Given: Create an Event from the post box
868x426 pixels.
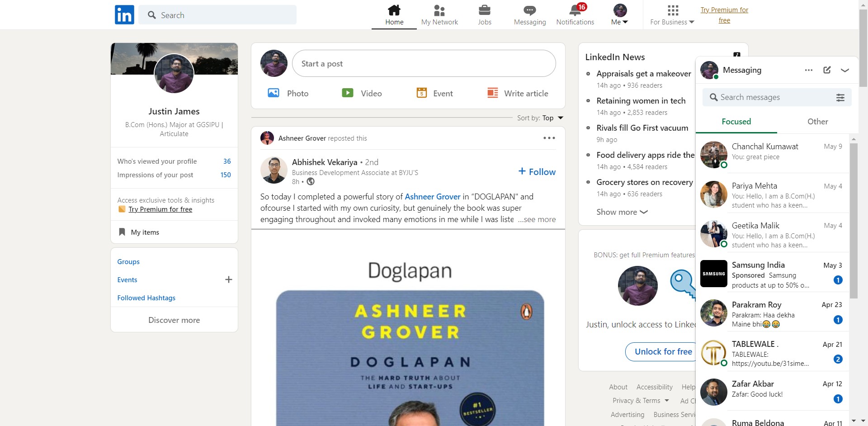Looking at the screenshot, I should click(434, 93).
